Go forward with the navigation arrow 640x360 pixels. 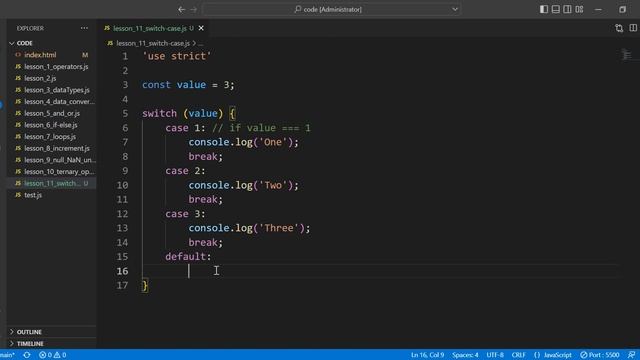pyautogui.click(x=193, y=9)
